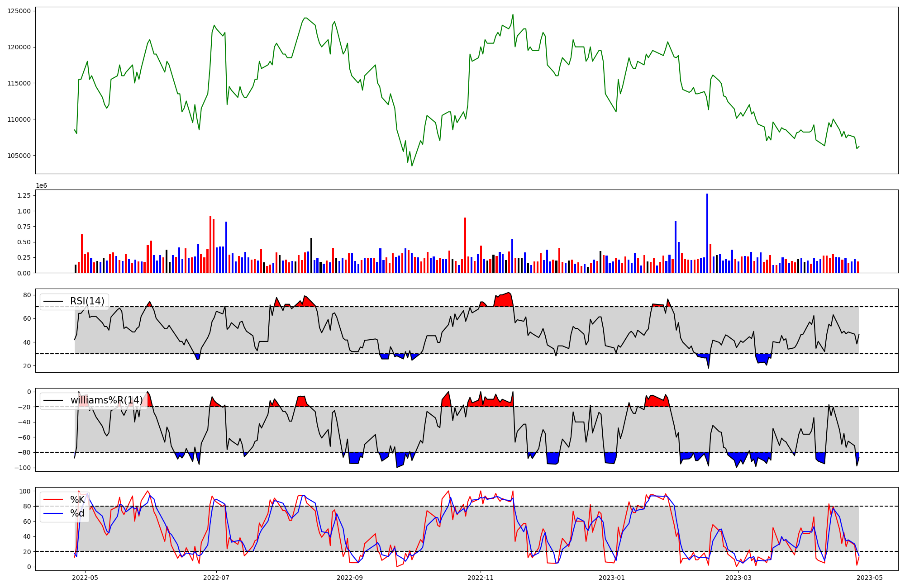The width and height of the screenshot is (905, 588).
Task: Click the 80 tick on the RSI axis
Action: pyautogui.click(x=27, y=295)
